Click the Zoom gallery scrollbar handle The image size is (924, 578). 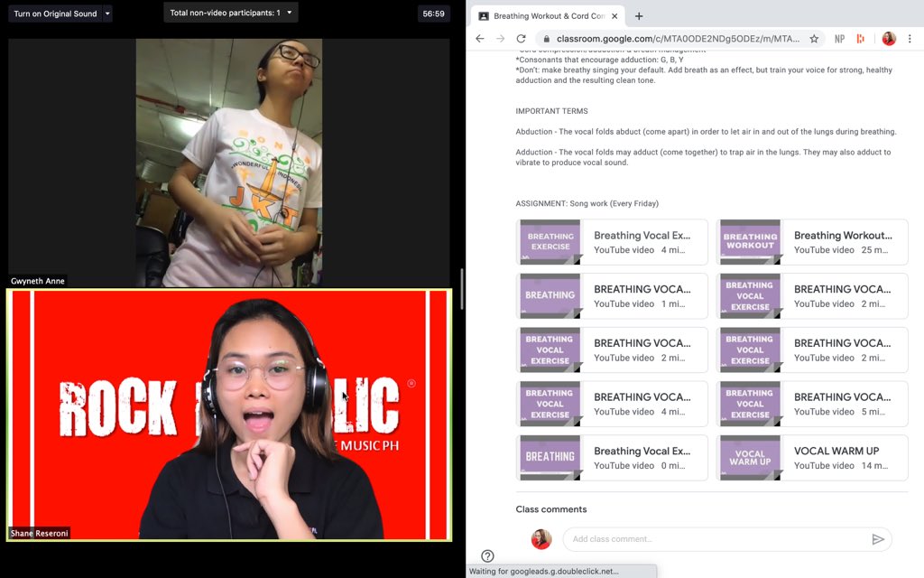pyautogui.click(x=462, y=289)
